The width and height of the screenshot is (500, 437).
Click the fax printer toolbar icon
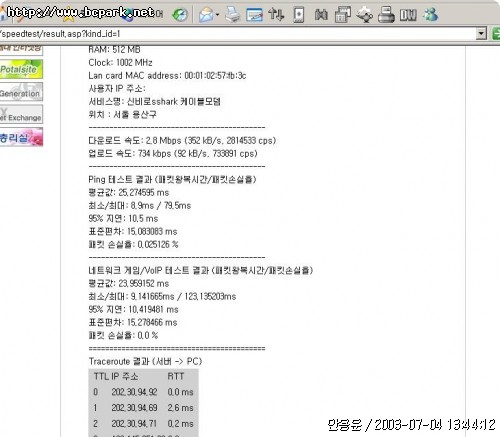386,15
